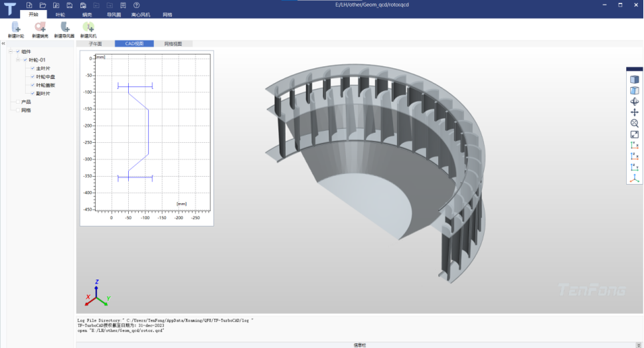Uncheck the 组件 checkbox

pos(18,52)
